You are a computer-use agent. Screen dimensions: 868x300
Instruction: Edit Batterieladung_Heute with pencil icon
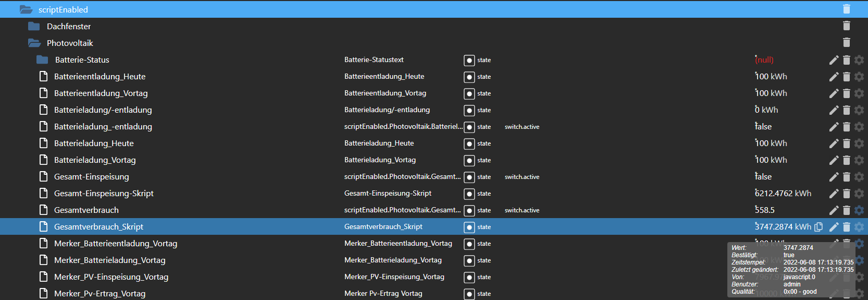[x=834, y=143]
